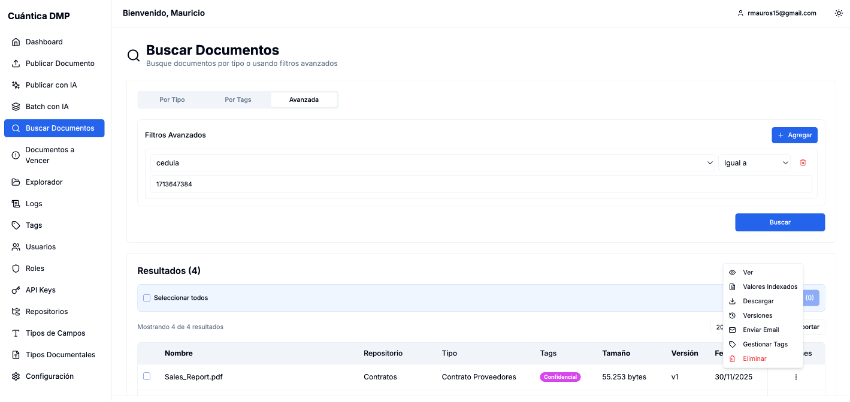Image resolution: width=850 pixels, height=402 pixels.
Task: Expand the cedula field dropdown
Action: pos(430,162)
